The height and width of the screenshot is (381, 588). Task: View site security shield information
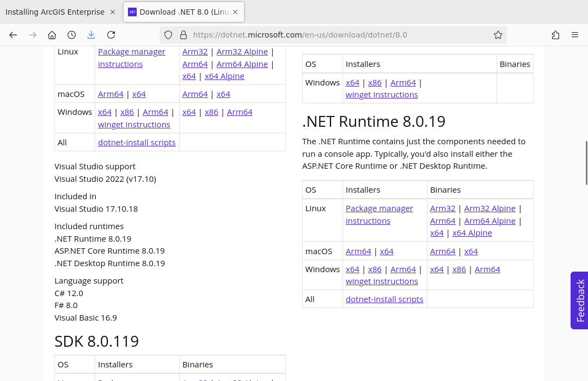pos(168,35)
